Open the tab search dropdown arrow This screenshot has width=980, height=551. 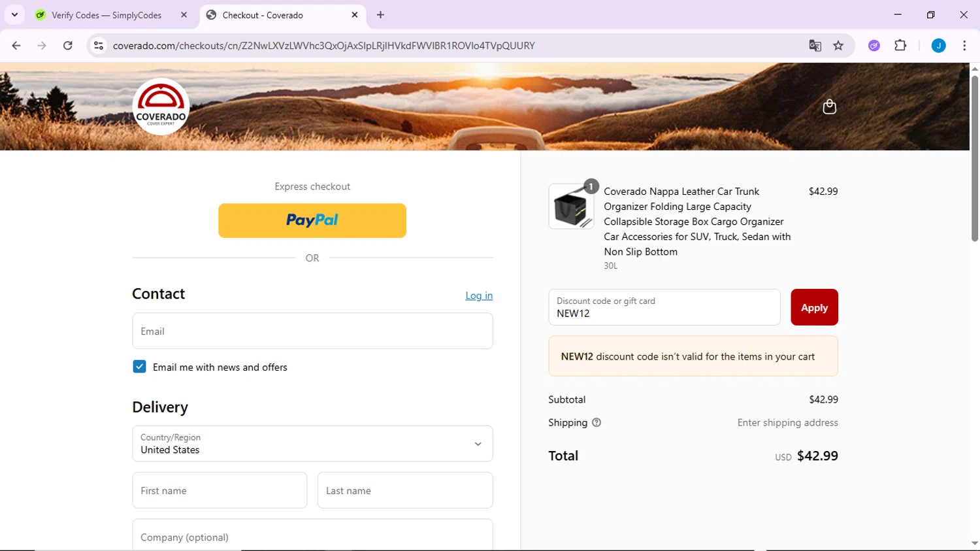click(x=14, y=15)
